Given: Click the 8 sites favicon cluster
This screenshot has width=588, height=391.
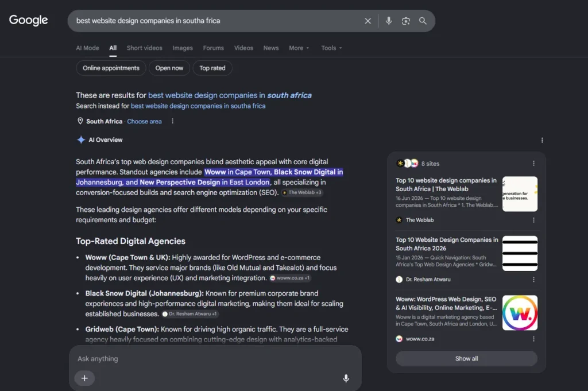Looking at the screenshot, I should [x=407, y=164].
